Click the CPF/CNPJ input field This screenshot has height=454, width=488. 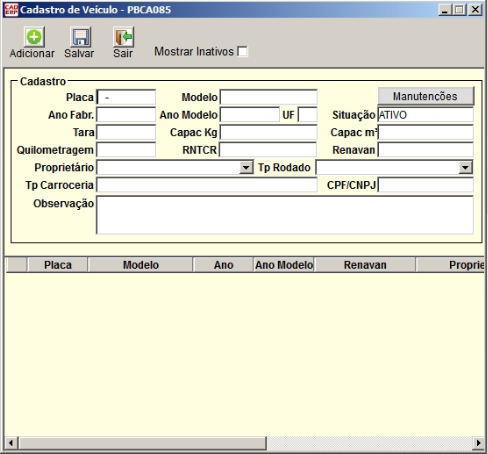pos(426,185)
